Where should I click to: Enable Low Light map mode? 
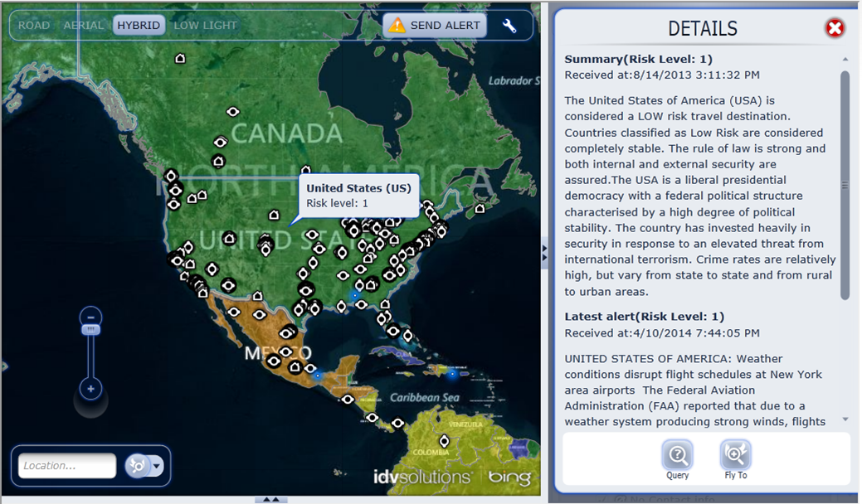tap(205, 26)
